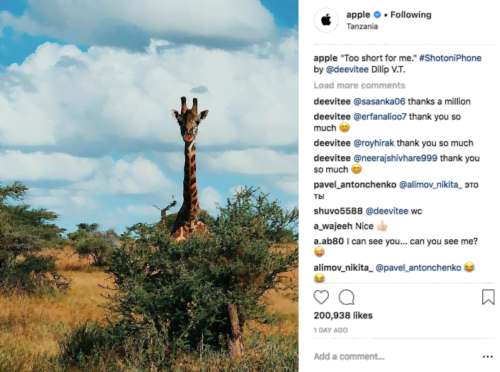
Task: Open the three-dot more options menu
Action: point(488,357)
